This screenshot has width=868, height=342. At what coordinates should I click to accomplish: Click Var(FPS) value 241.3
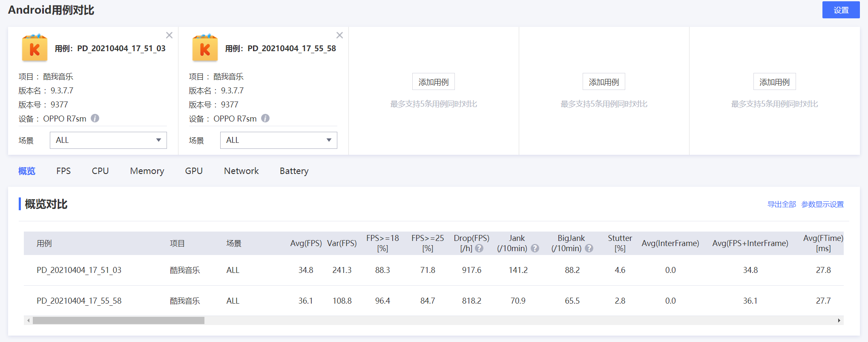tap(342, 270)
